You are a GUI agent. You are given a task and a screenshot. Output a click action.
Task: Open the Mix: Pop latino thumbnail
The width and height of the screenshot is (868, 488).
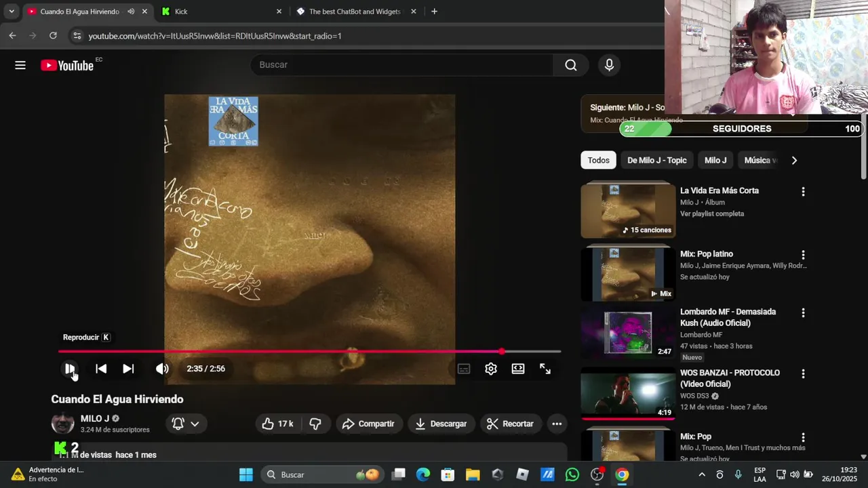click(628, 274)
